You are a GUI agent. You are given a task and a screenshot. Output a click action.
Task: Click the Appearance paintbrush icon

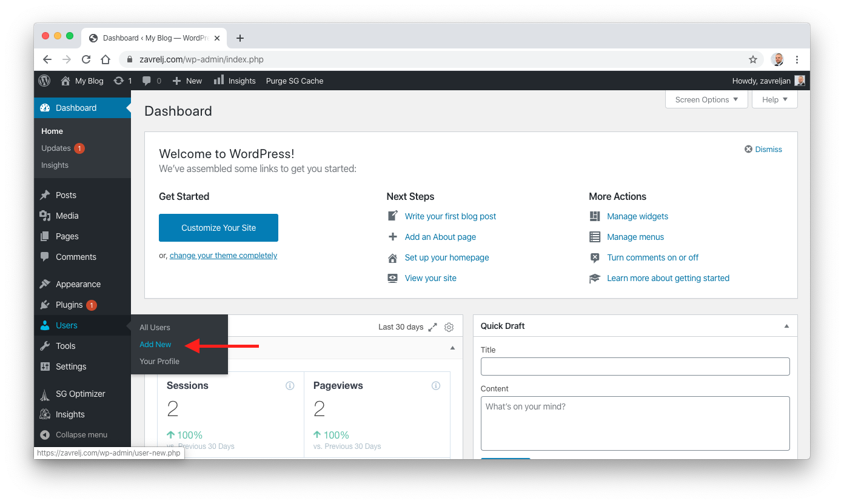pyautogui.click(x=45, y=284)
